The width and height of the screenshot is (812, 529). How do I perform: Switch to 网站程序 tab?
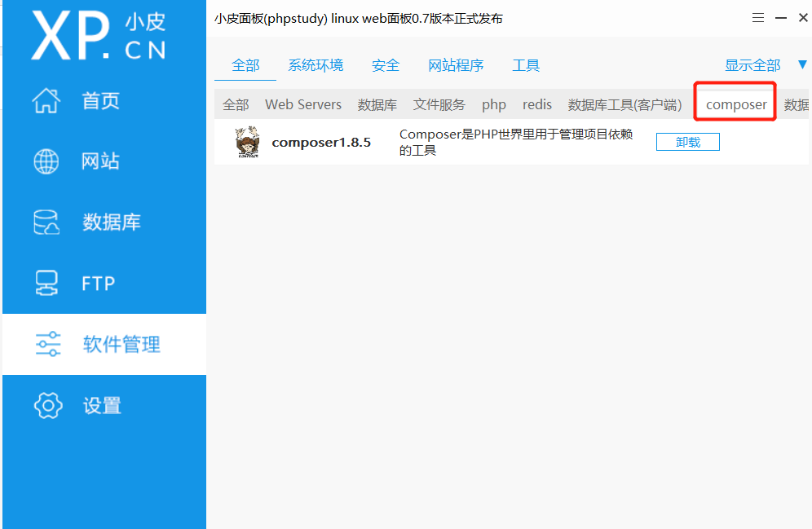coord(456,64)
